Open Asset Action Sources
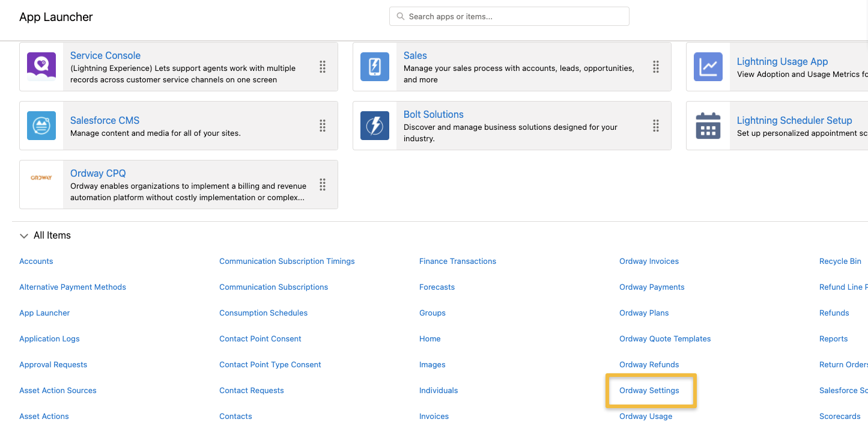The width and height of the screenshot is (868, 434). [58, 390]
